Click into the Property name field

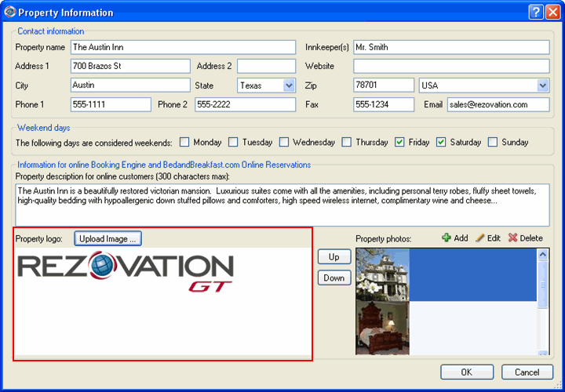[x=182, y=47]
